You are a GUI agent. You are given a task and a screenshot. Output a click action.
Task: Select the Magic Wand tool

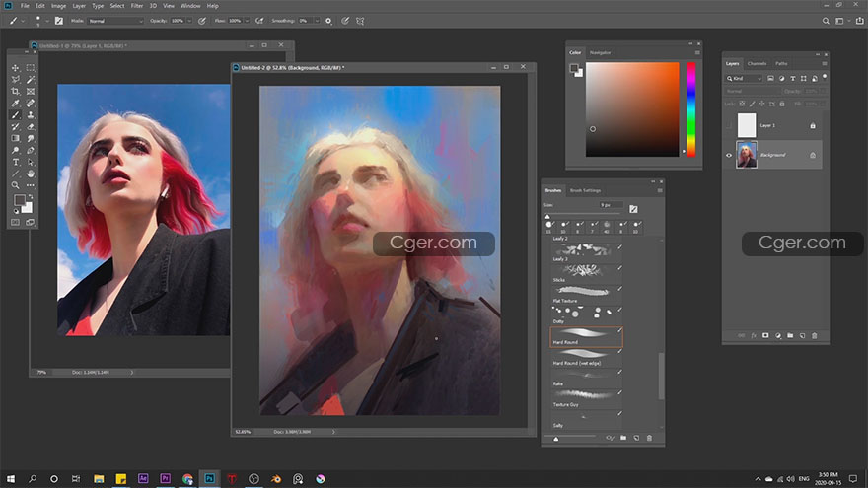click(x=31, y=80)
